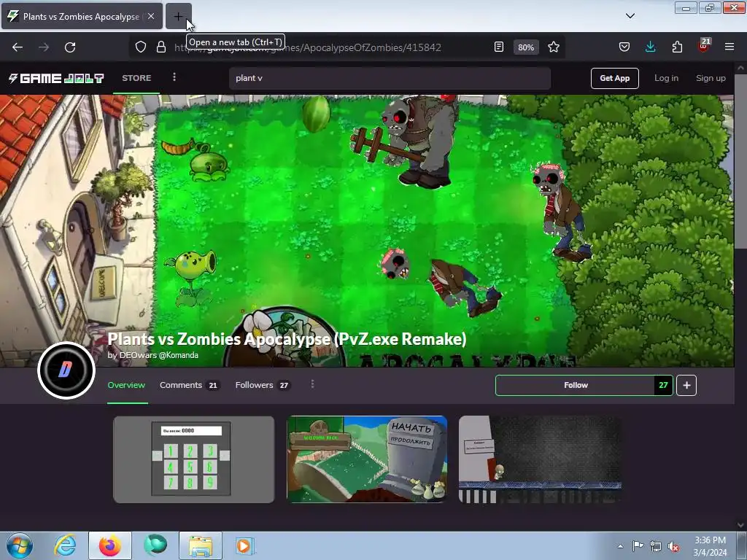This screenshot has width=747, height=560.
Task: View site security lock information
Action: [x=161, y=47]
